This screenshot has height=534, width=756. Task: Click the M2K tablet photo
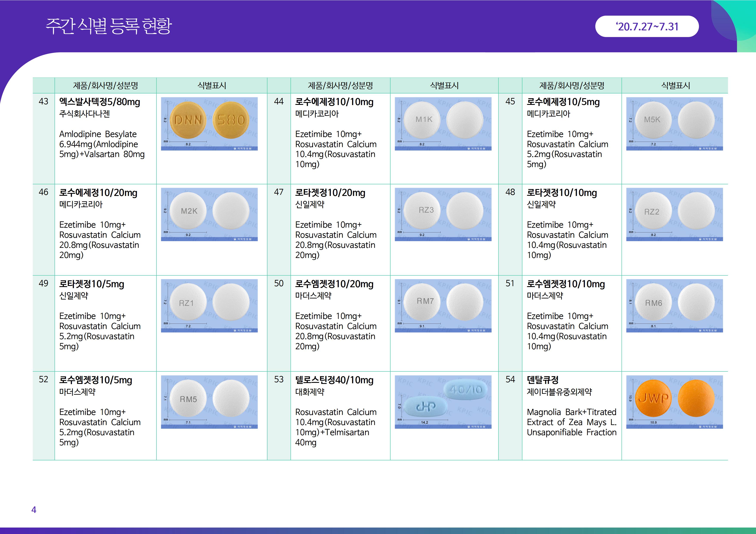(188, 211)
